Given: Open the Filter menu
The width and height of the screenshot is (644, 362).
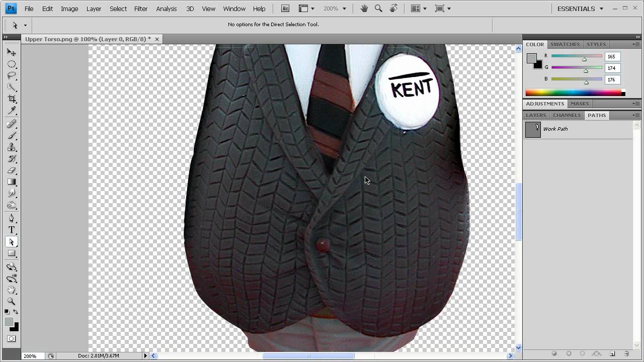Looking at the screenshot, I should 141,9.
